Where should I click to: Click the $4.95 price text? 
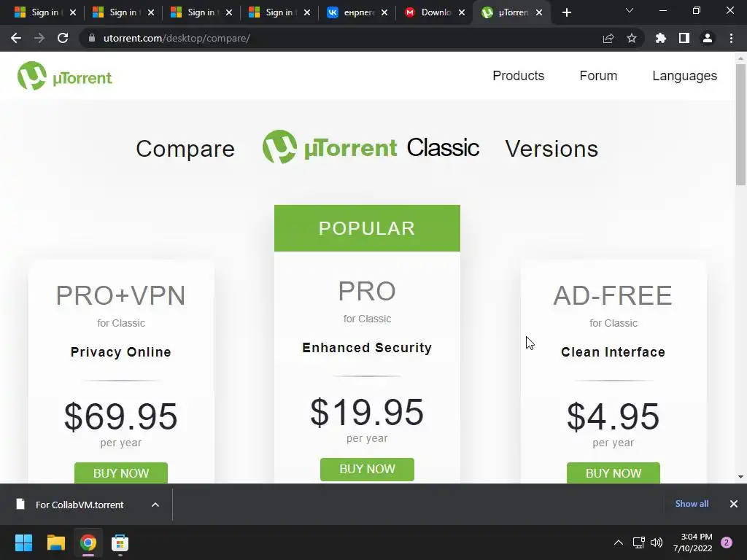(613, 416)
